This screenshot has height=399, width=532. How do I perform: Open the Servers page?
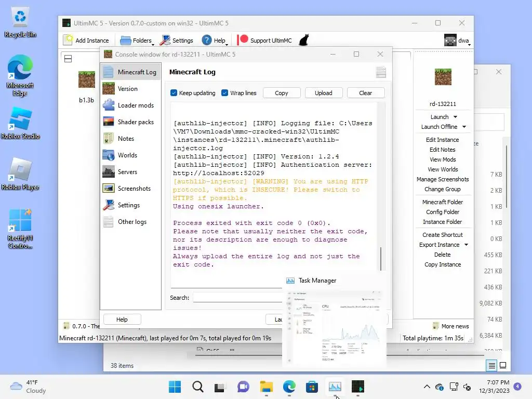131,171
